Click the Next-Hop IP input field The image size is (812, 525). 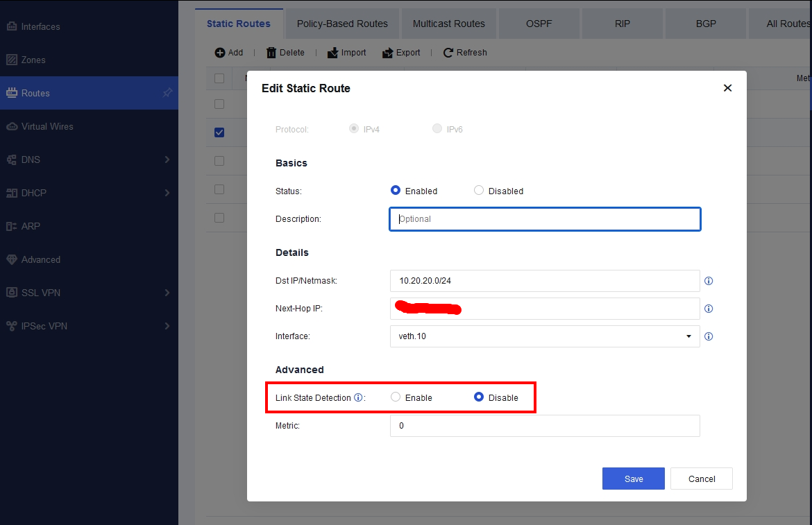click(545, 309)
